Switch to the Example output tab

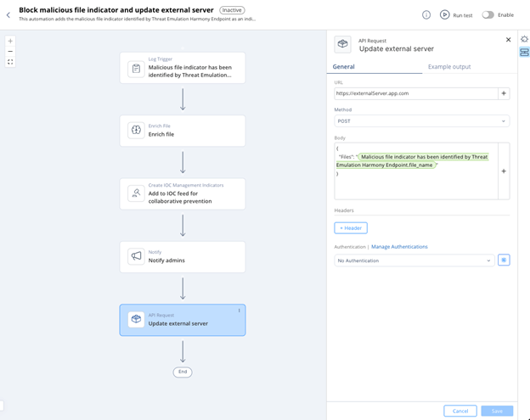(x=448, y=66)
